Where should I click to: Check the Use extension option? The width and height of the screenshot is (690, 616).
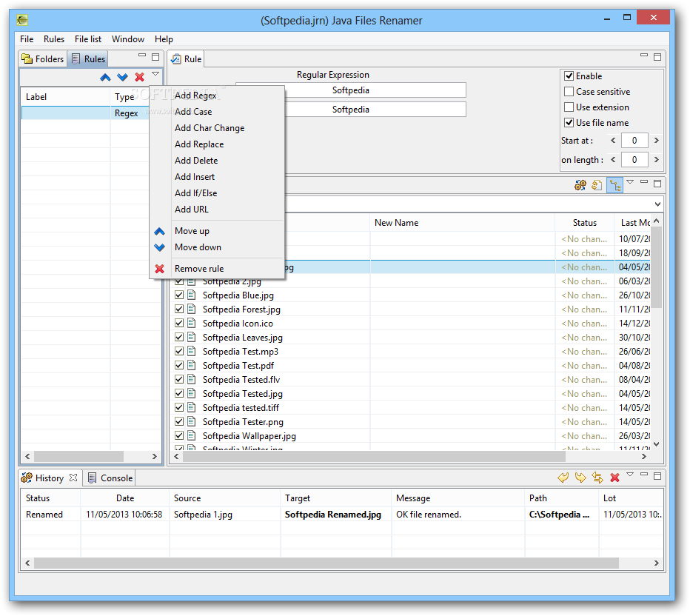(569, 107)
